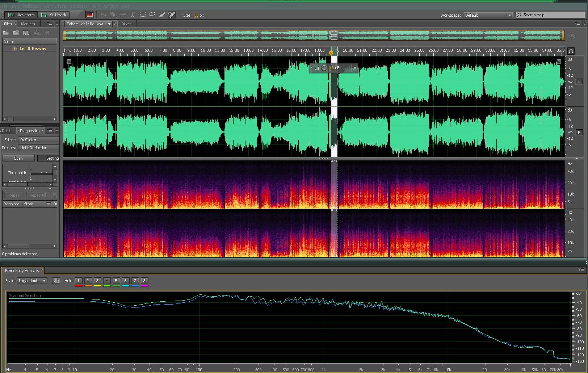Select the Lasso Selection tool
This screenshot has height=373, width=588.
[x=152, y=15]
